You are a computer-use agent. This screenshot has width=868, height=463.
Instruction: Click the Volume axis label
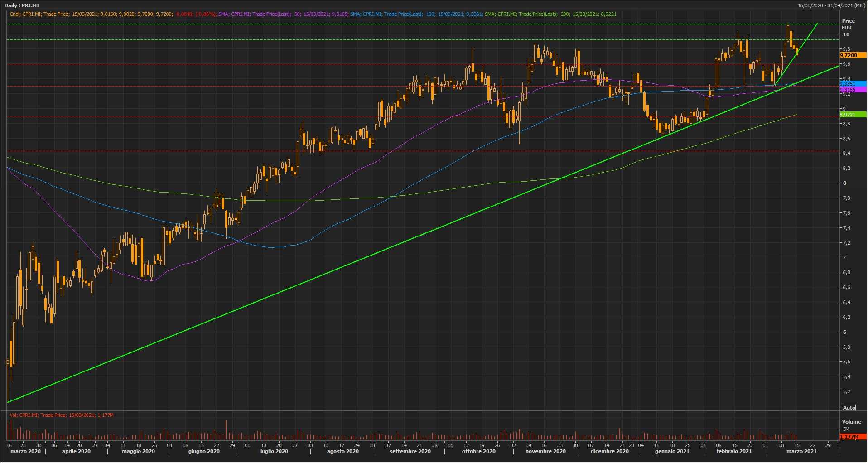851,422
